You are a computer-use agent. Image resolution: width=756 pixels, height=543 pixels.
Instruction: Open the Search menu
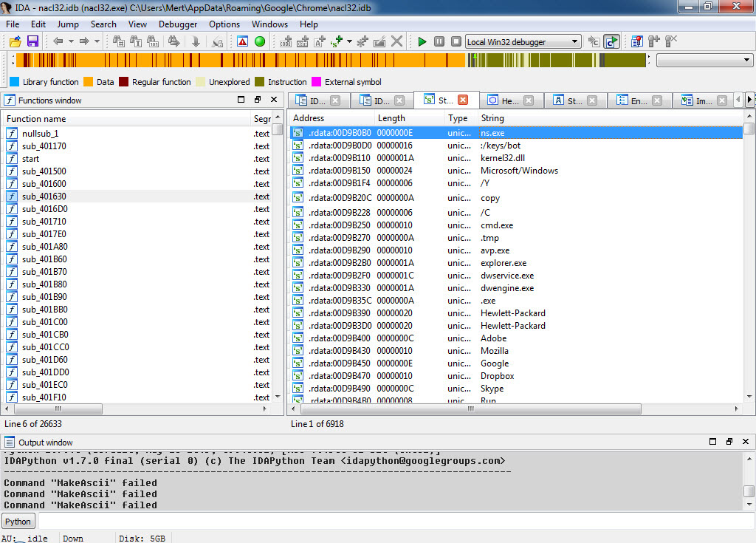103,24
